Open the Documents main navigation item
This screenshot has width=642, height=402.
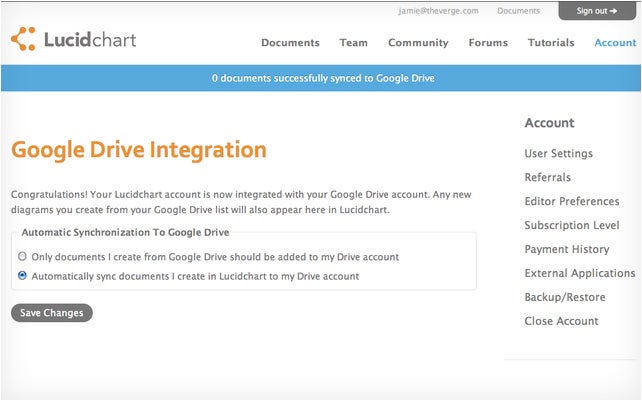tap(290, 43)
